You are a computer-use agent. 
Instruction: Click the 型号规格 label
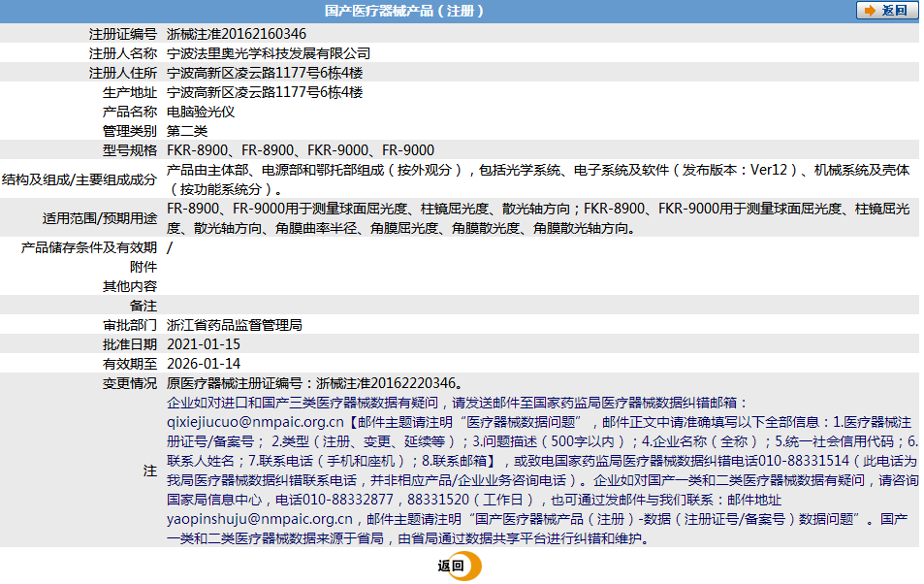tap(130, 150)
